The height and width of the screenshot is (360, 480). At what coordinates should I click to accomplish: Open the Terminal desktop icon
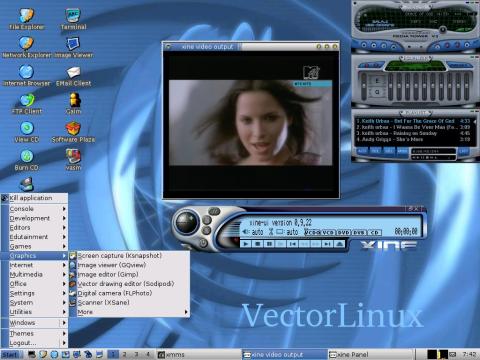73,19
